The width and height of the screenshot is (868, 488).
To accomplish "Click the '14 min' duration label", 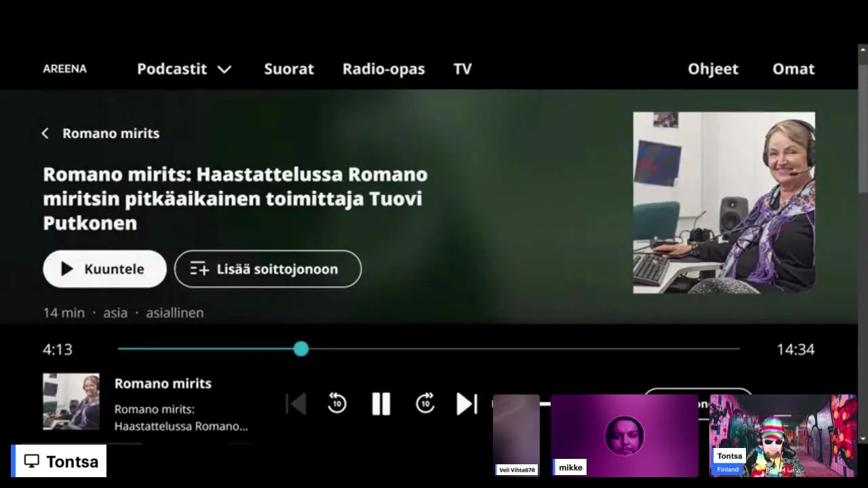I will coord(64,312).
